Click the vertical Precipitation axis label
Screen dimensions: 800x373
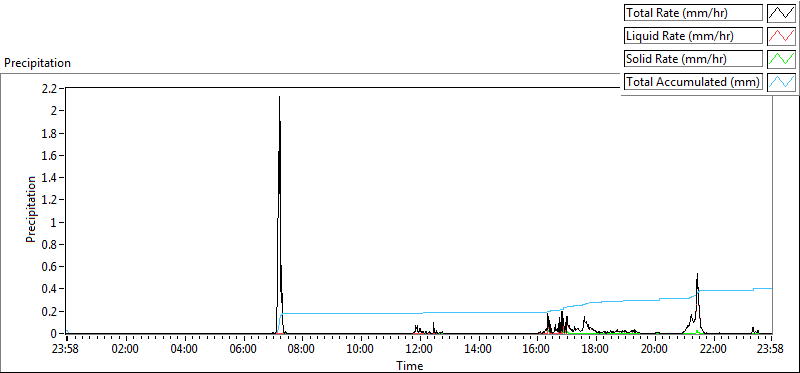31,209
